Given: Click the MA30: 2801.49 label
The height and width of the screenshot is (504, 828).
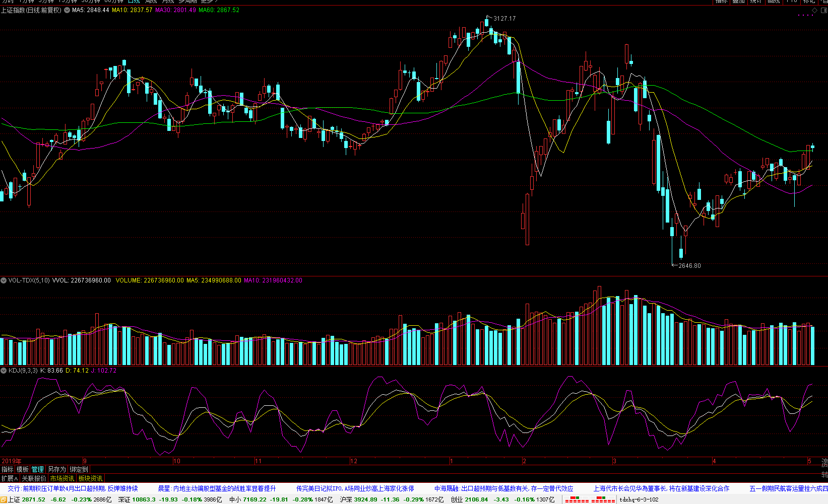Looking at the screenshot, I should [175, 10].
